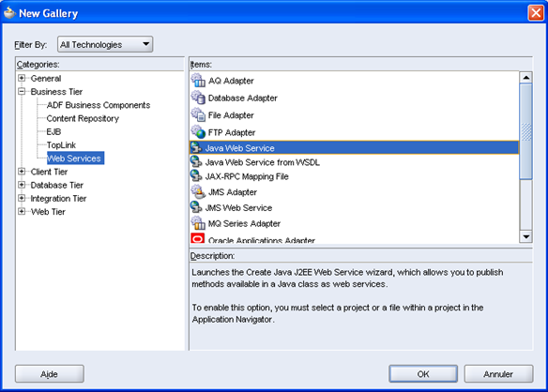This screenshot has height=392, width=548.
Task: Select ADF Business Components category
Action: [99, 105]
